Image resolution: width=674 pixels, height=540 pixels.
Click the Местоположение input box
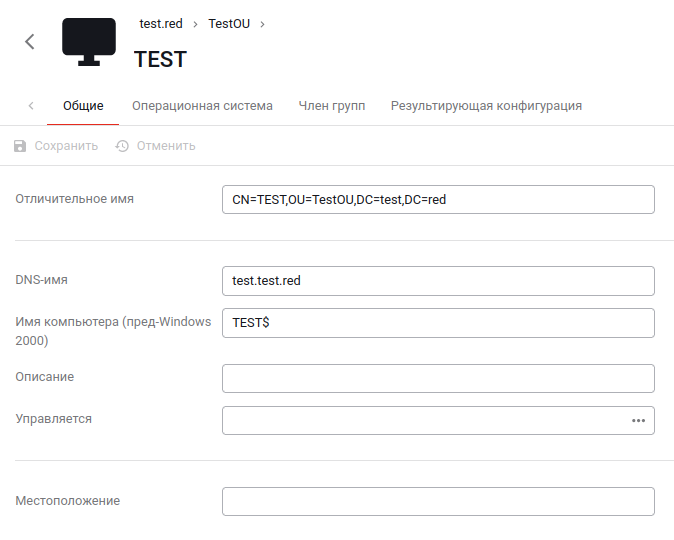(x=438, y=502)
